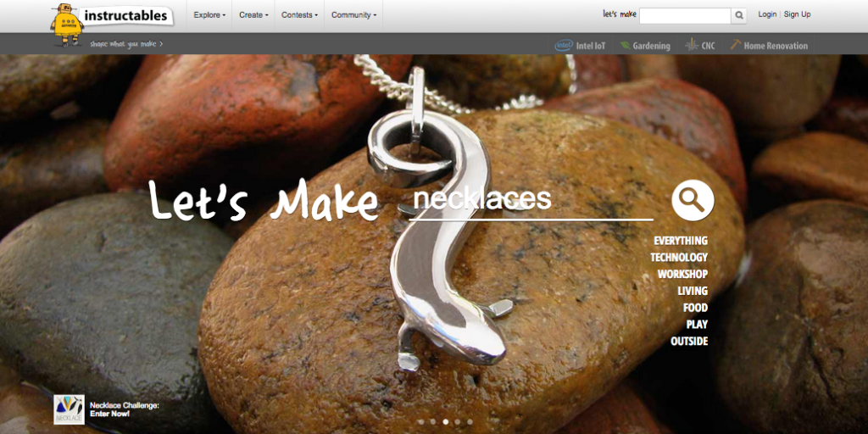Viewport: 868px width, 434px height.
Task: Select the LIVING category
Action: point(693,291)
